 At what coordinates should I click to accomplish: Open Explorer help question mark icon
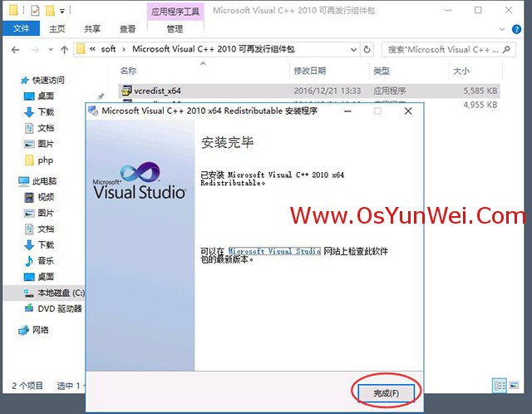(516, 29)
